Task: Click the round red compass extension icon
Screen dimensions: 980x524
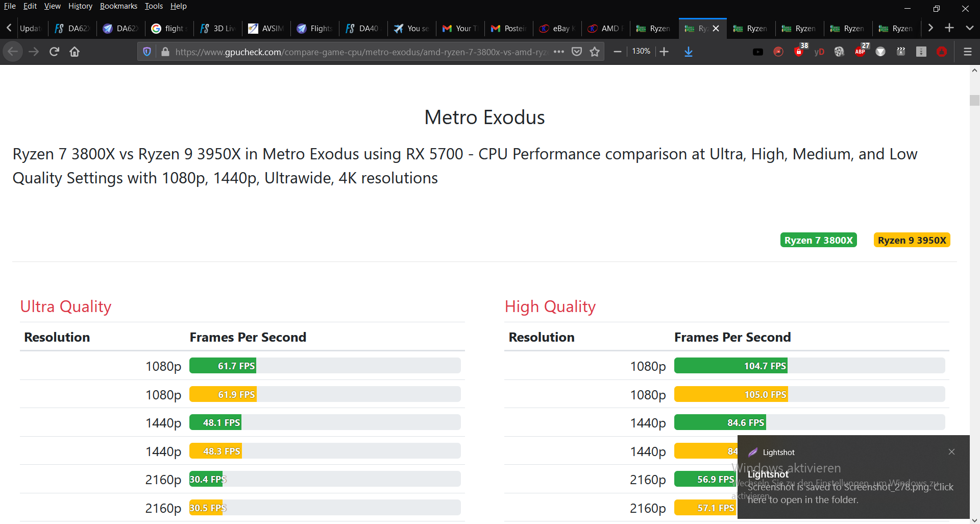Action: coord(778,52)
